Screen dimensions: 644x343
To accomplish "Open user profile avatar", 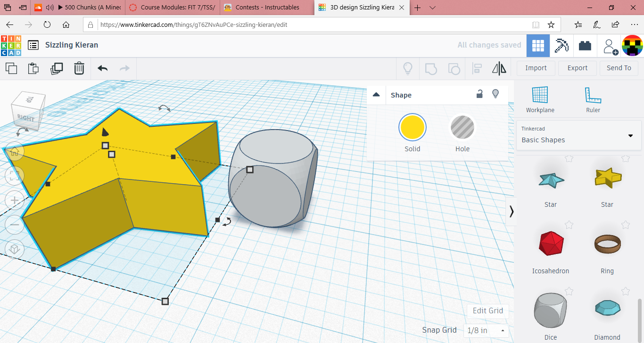I will (633, 46).
